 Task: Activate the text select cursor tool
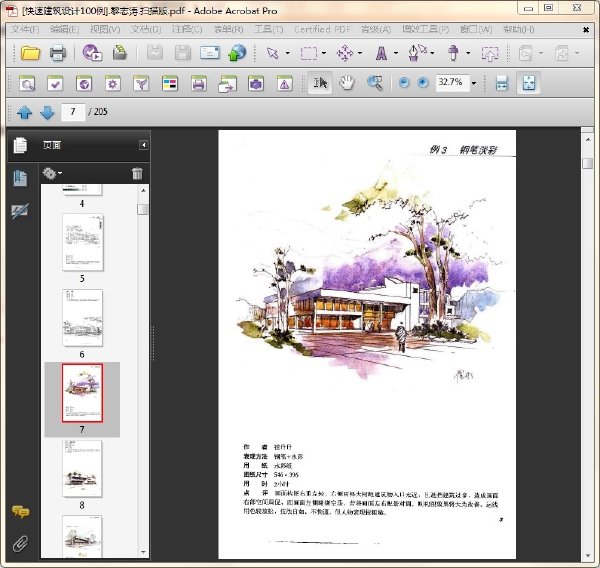(320, 83)
